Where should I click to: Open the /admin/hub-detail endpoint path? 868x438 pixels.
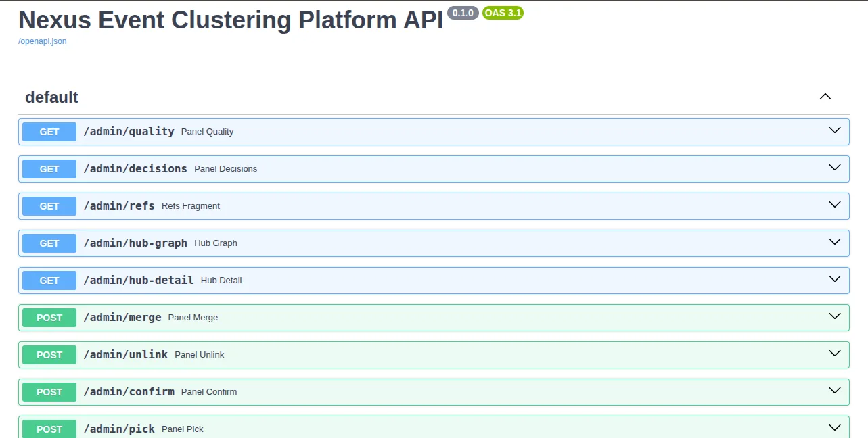tap(139, 280)
